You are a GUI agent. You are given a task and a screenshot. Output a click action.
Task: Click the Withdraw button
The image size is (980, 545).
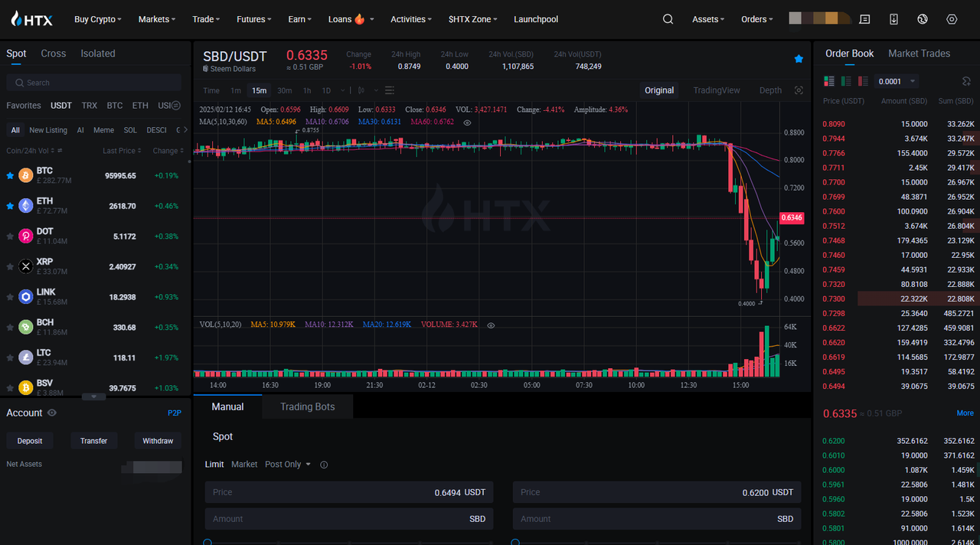coord(158,441)
